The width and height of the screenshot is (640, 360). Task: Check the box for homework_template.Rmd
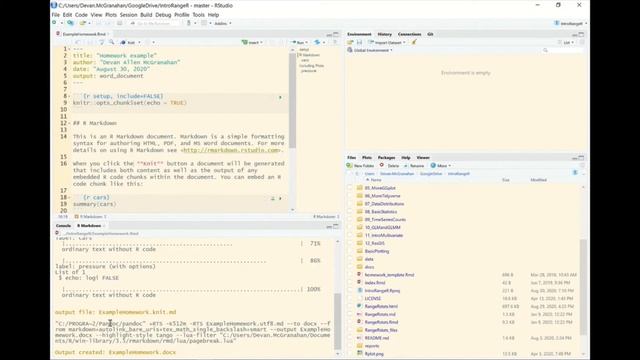point(349,275)
